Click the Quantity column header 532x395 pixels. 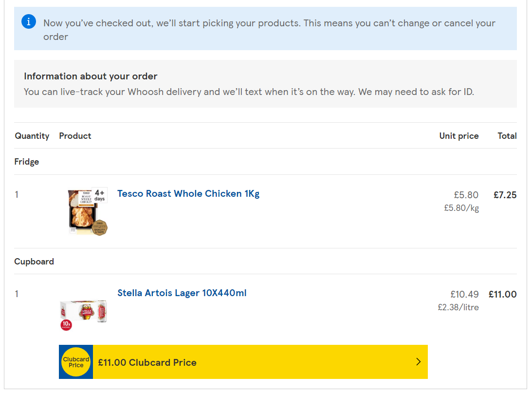point(32,136)
